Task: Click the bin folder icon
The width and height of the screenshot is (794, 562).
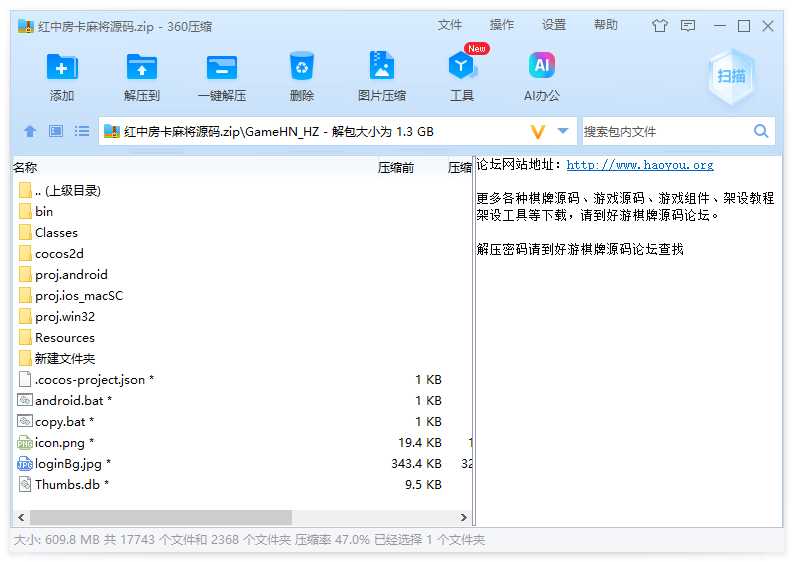Action: [x=25, y=211]
